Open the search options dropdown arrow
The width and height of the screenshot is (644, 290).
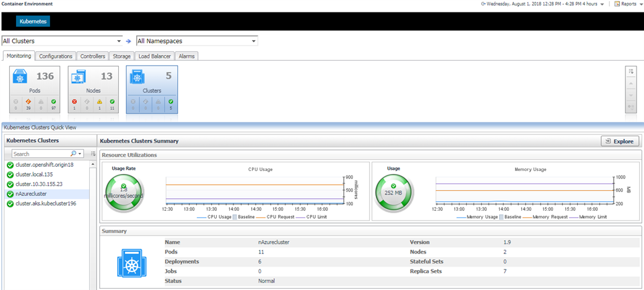(80, 154)
